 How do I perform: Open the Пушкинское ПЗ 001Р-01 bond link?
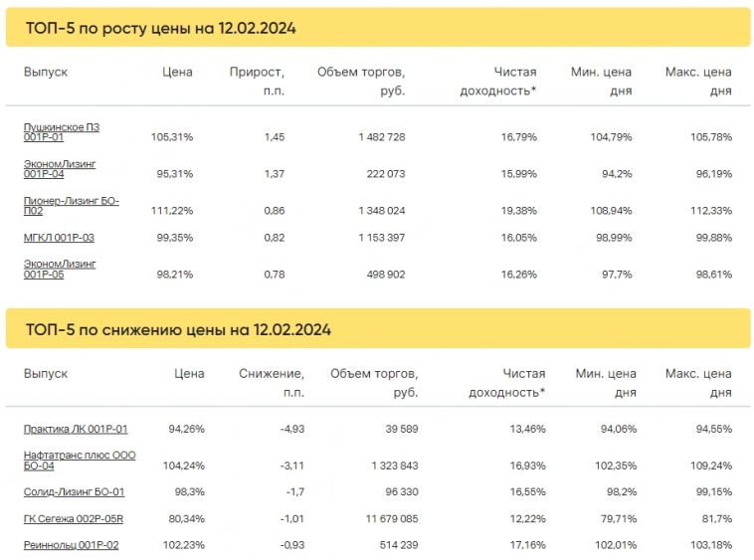point(61,132)
